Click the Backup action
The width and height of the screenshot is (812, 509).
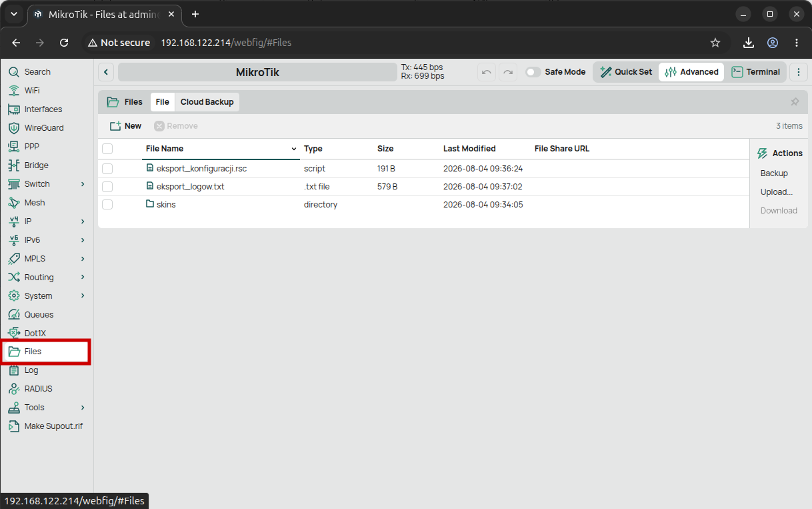click(x=774, y=173)
